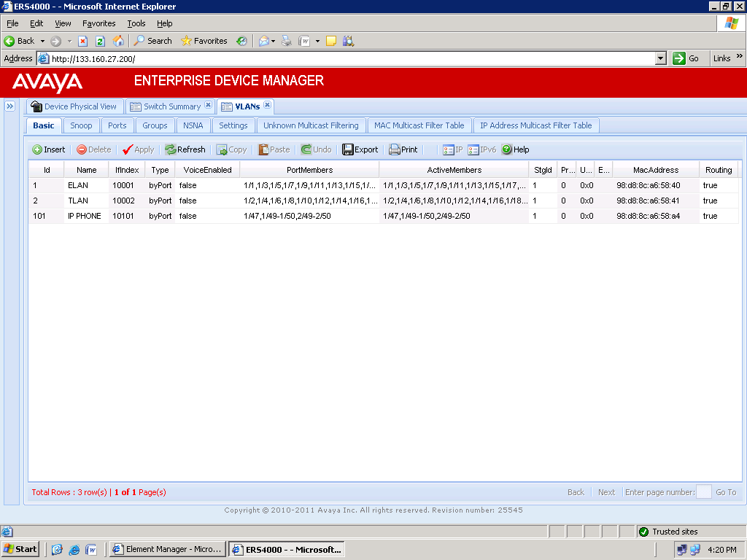Go to the browser Home page icon
The height and width of the screenshot is (560, 747).
[118, 41]
